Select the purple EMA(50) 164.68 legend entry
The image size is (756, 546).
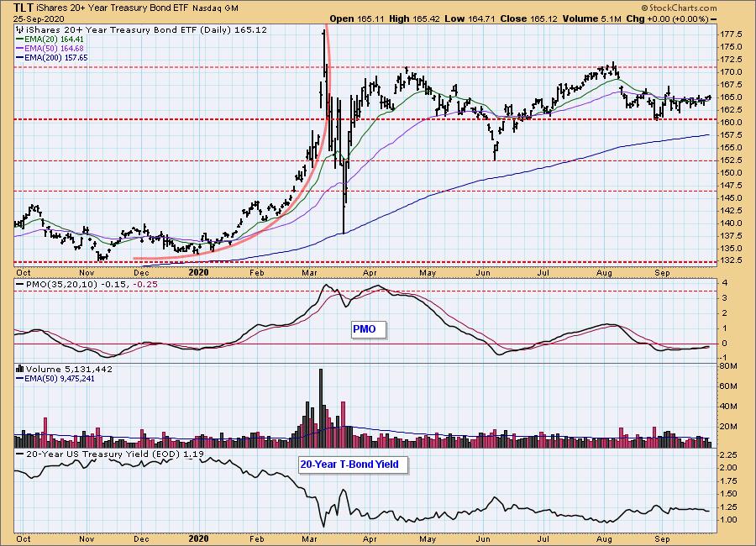[50, 48]
